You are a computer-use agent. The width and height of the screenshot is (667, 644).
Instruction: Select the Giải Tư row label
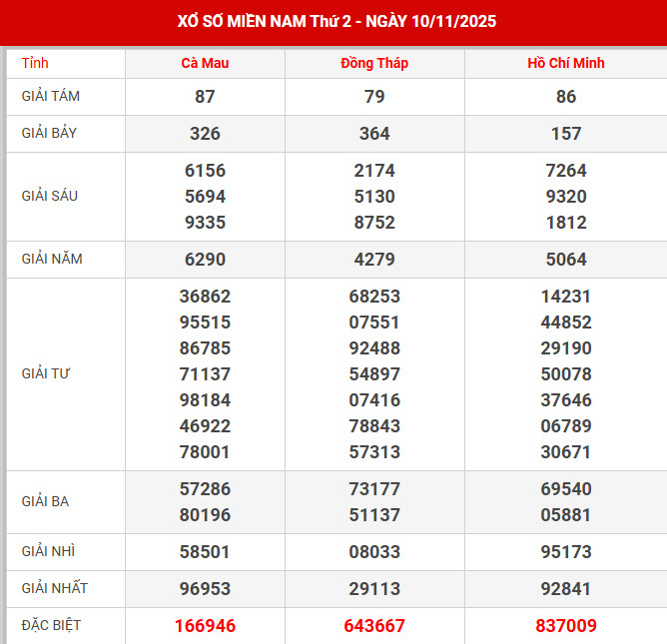click(46, 373)
